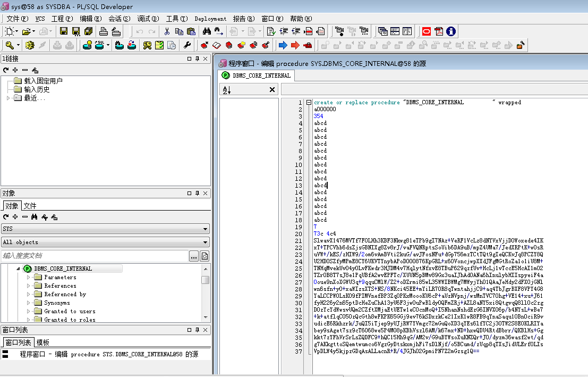This screenshot has height=377, width=588.
Task: Switch to the 模板 (Templates) tab
Action: coord(42,342)
